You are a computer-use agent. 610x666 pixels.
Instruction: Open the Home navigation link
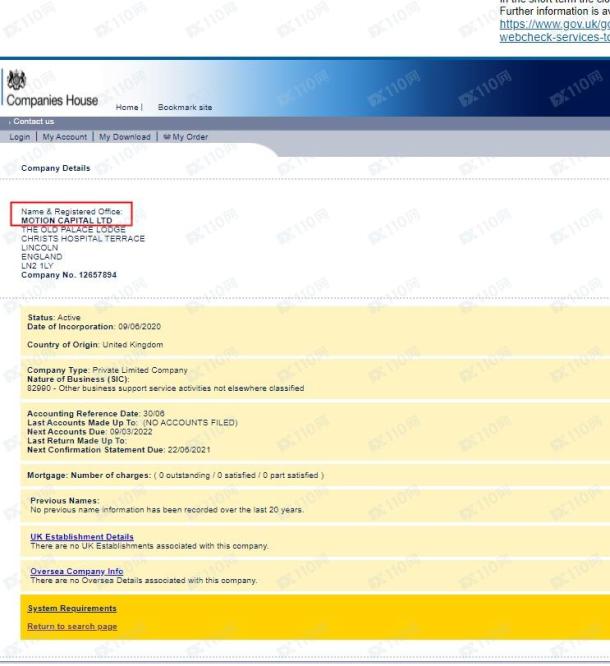[127, 107]
